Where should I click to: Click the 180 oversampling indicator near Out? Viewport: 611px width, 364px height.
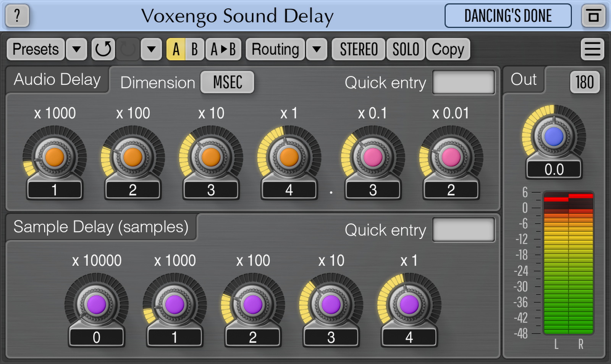point(584,82)
